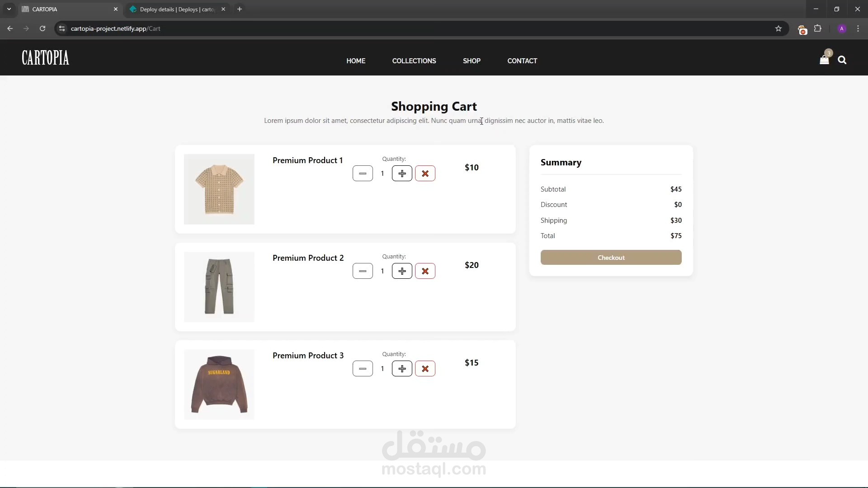The height and width of the screenshot is (488, 868).
Task: Increase quantity of Premium Product 3
Action: (402, 369)
